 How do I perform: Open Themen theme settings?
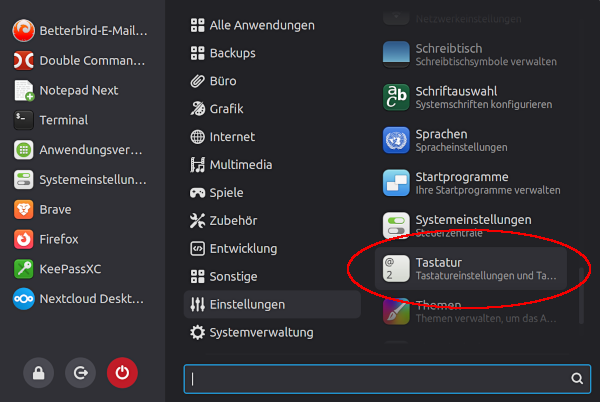click(x=471, y=312)
